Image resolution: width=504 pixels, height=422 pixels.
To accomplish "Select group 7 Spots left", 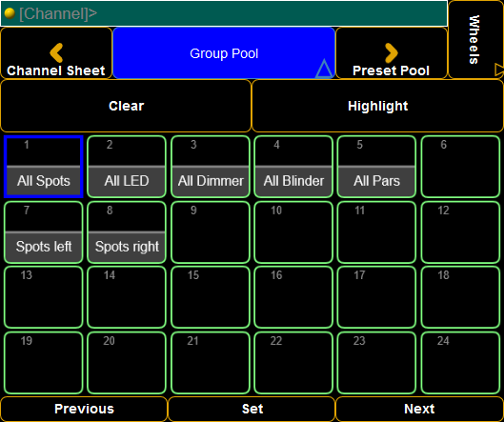I will [x=44, y=232].
